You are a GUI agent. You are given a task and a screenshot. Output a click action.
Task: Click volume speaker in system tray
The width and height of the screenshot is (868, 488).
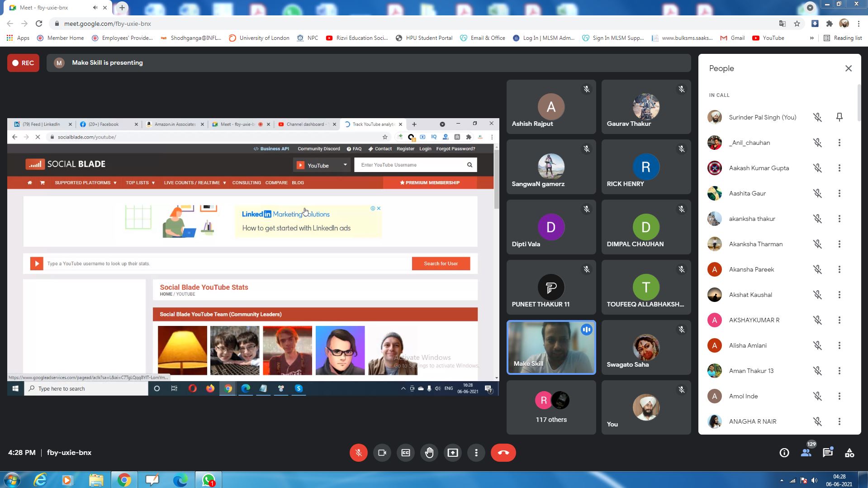tap(814, 480)
